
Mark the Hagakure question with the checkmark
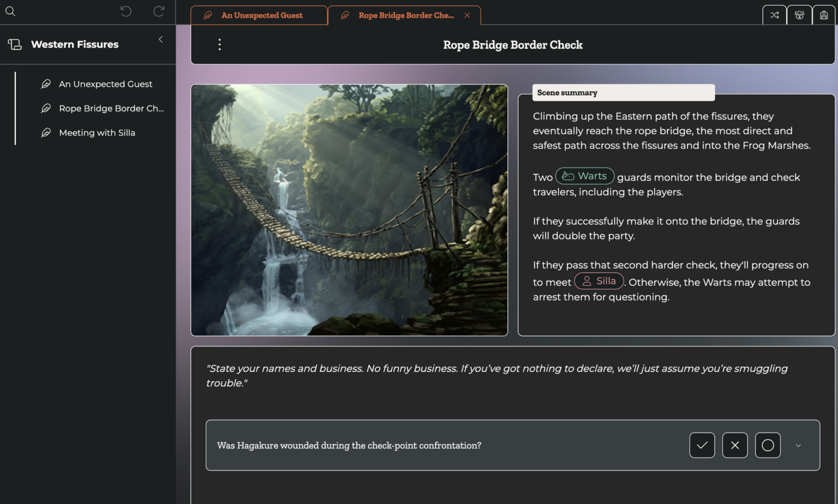[x=702, y=445]
